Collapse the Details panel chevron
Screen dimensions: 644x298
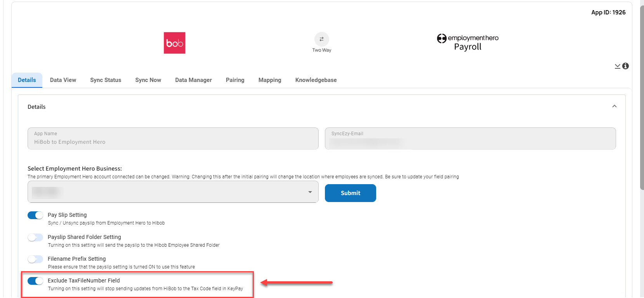614,106
